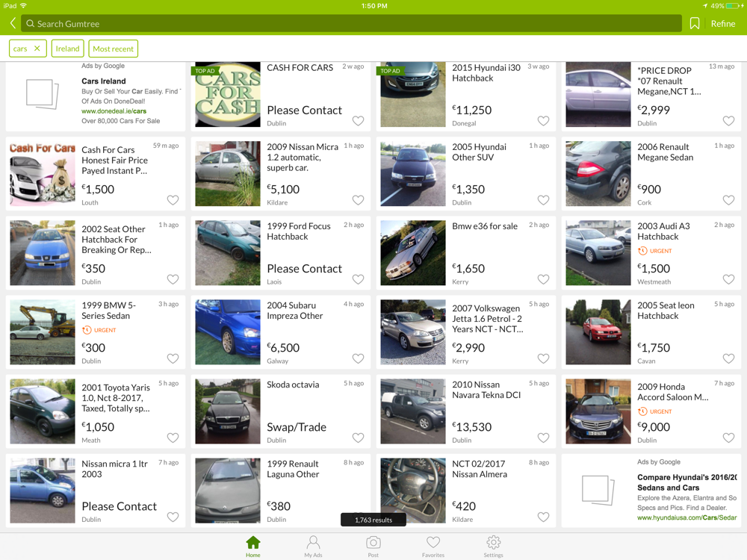Tap heart on 2005 Seat leon Hatchback
The image size is (747, 560).
click(x=728, y=358)
